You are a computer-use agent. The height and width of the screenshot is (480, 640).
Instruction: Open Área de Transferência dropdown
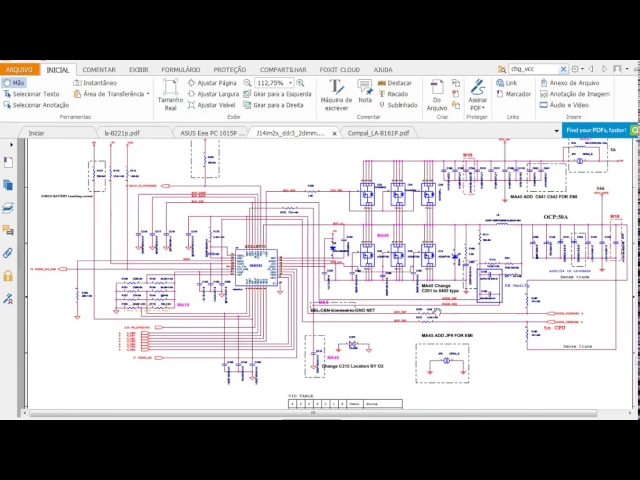click(x=111, y=94)
